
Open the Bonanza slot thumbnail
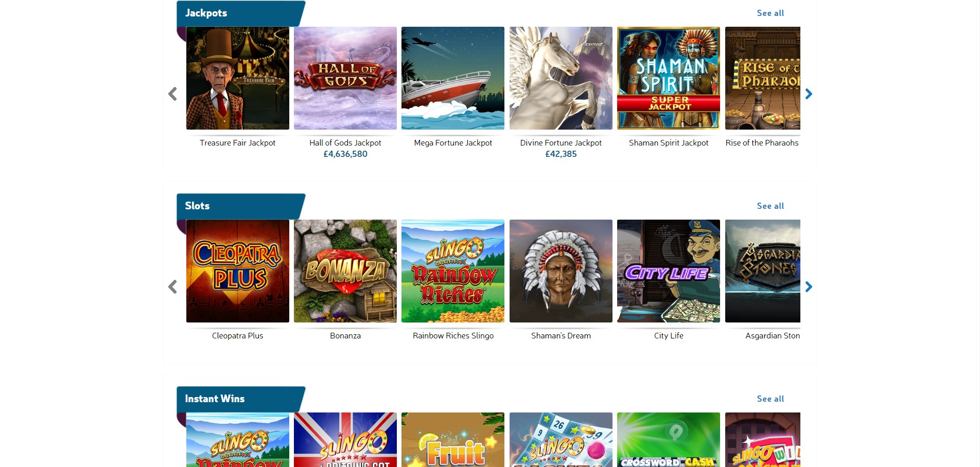tap(345, 271)
